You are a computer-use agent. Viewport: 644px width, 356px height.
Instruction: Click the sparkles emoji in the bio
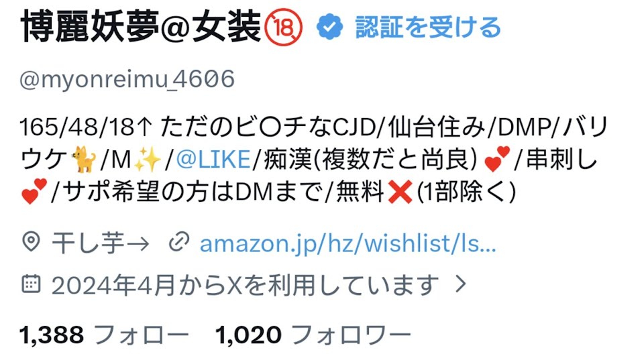pos(148,160)
